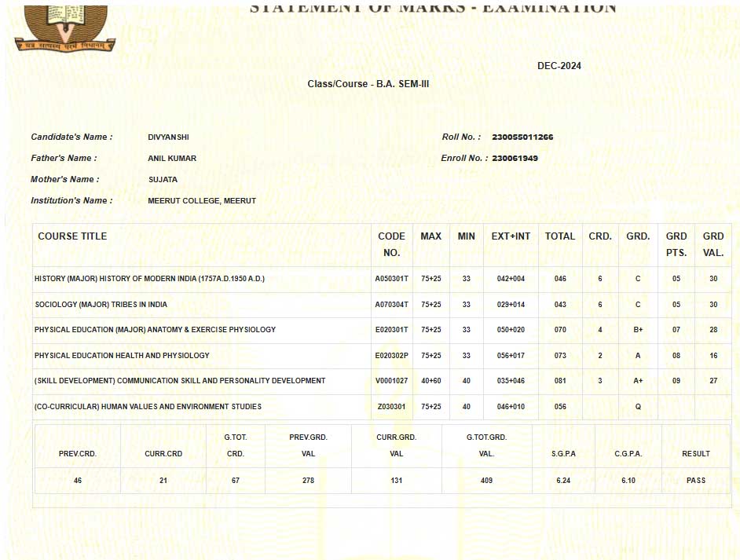Click the PASS result value
The width and height of the screenshot is (740, 560).
tap(696, 481)
